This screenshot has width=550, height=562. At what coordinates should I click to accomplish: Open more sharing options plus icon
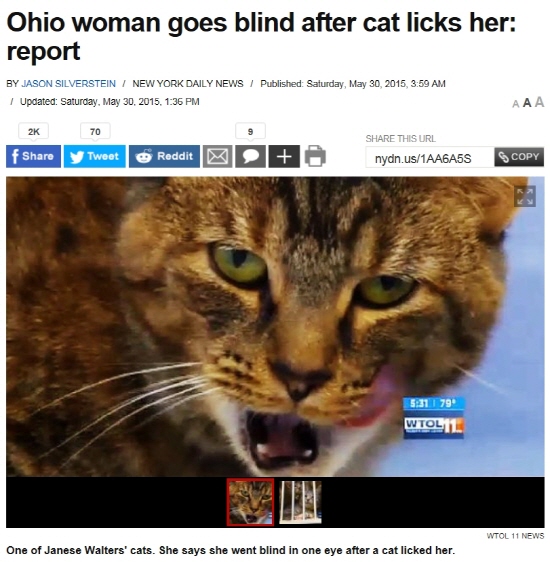click(284, 156)
